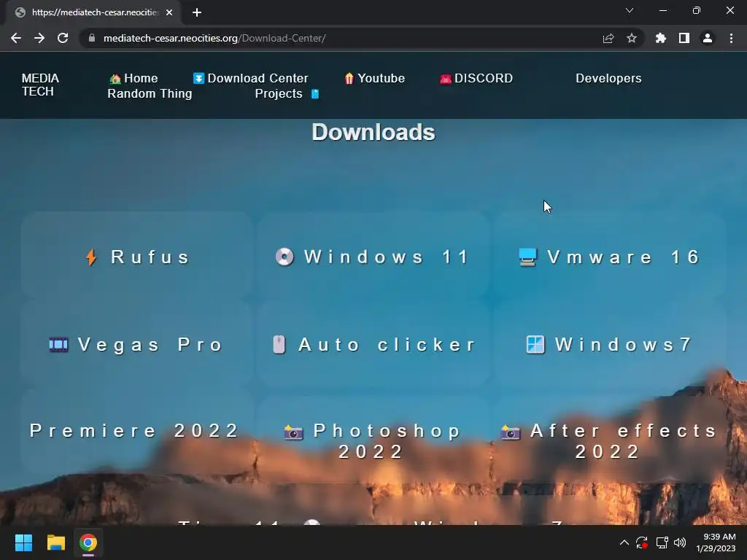Click the popcorn icon beside Youtube
Viewport: 747px width, 560px height.
pyautogui.click(x=349, y=78)
